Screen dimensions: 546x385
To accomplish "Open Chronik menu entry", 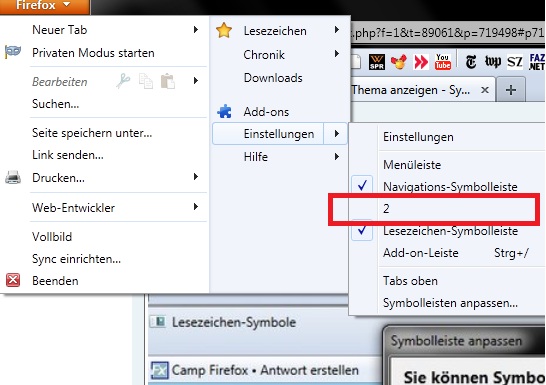I will 264,55.
